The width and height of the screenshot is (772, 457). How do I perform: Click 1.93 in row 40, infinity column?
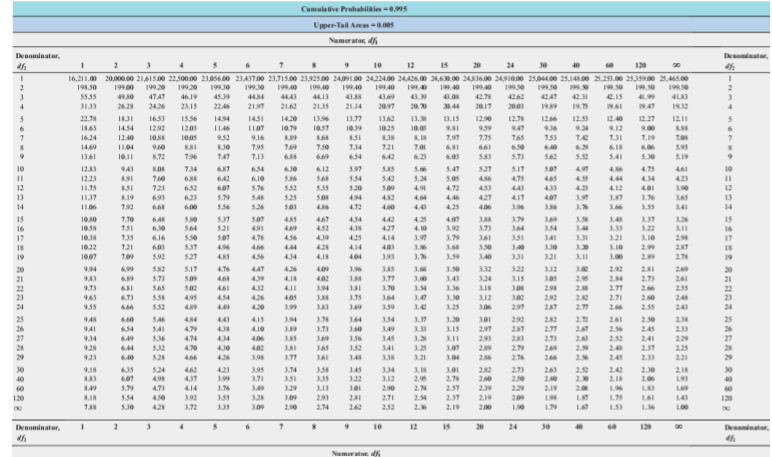tap(681, 379)
